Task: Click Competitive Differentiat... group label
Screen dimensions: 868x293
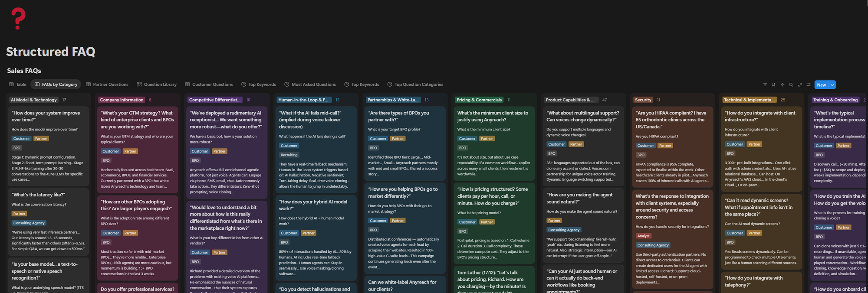Action: pyautogui.click(x=215, y=100)
